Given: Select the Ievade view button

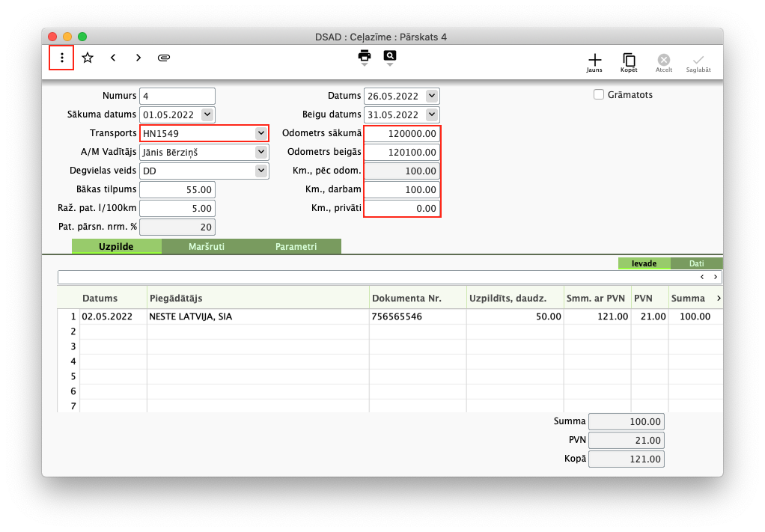Looking at the screenshot, I should pos(644,263).
